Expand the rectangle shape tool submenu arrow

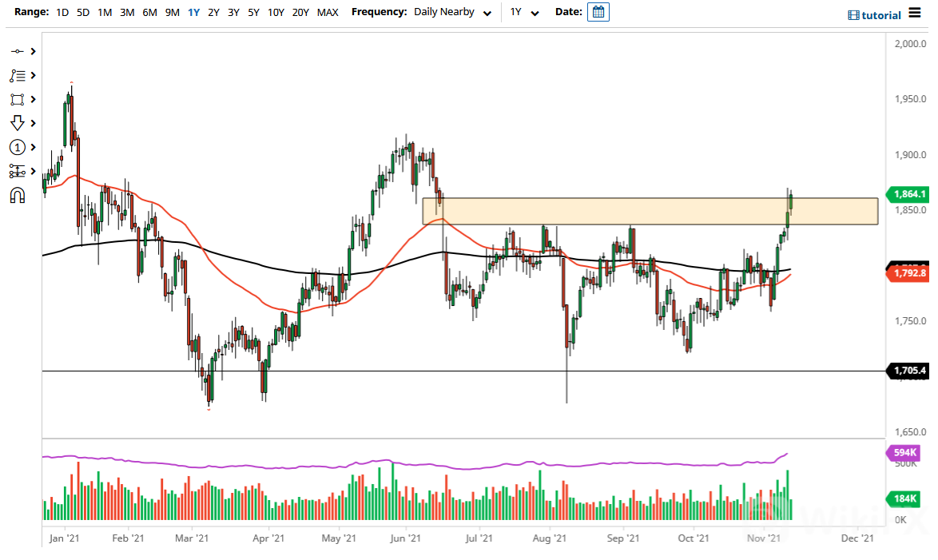pyautogui.click(x=33, y=99)
